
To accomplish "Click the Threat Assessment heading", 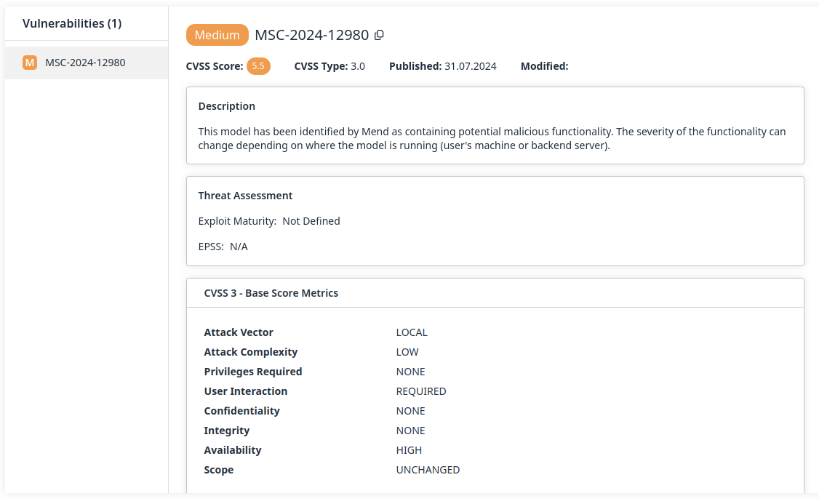I will tap(245, 196).
